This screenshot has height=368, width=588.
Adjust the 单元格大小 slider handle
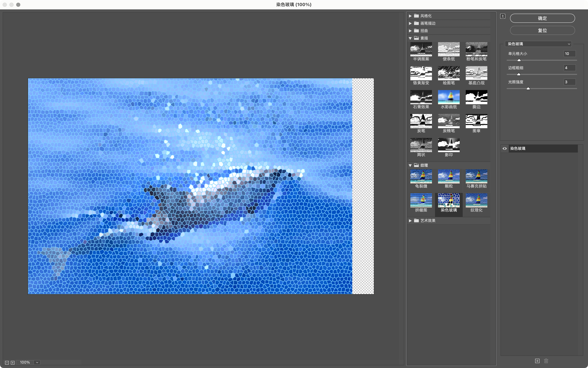tap(519, 60)
